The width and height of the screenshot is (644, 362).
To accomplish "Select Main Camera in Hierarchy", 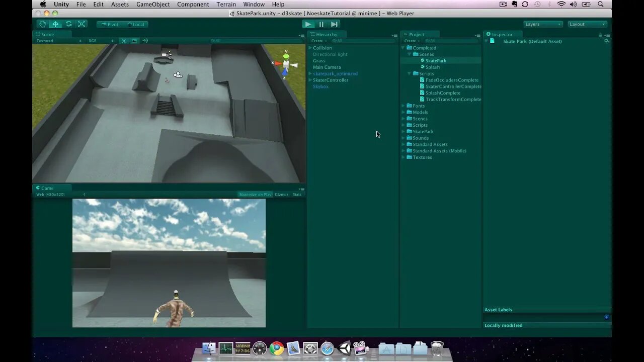I will [327, 67].
